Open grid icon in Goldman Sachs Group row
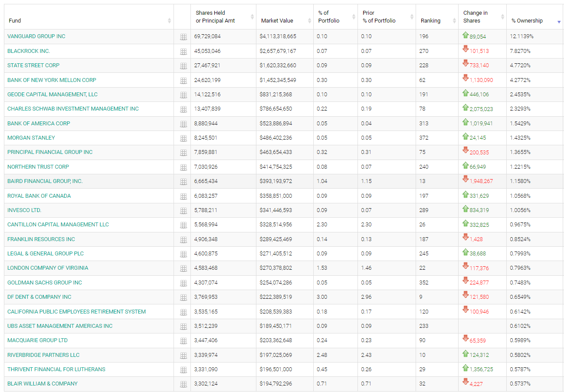 [184, 283]
